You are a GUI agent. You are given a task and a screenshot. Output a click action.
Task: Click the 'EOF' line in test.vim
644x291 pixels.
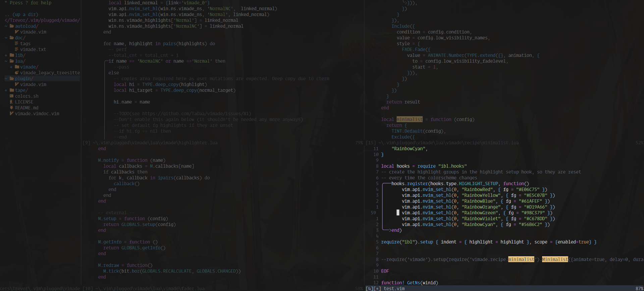[385, 271]
